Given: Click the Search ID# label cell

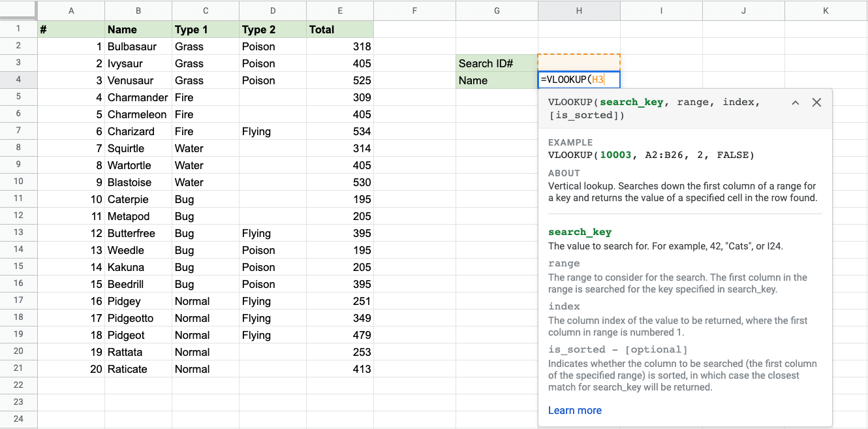Looking at the screenshot, I should tap(497, 63).
